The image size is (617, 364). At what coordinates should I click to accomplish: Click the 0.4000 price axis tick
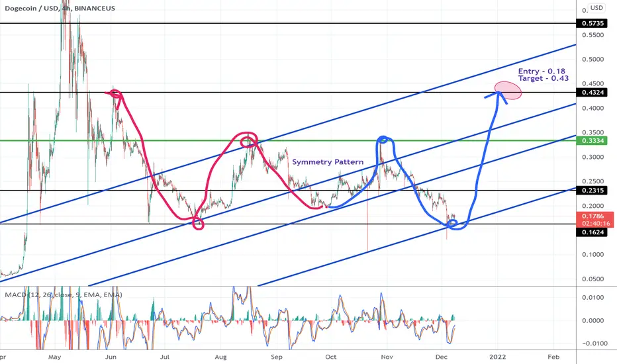593,109
